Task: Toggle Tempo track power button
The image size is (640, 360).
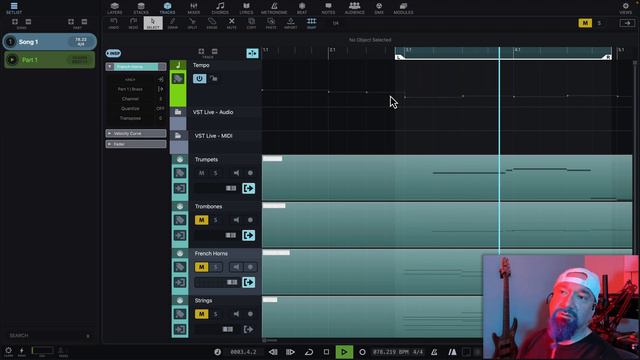Action: point(199,78)
